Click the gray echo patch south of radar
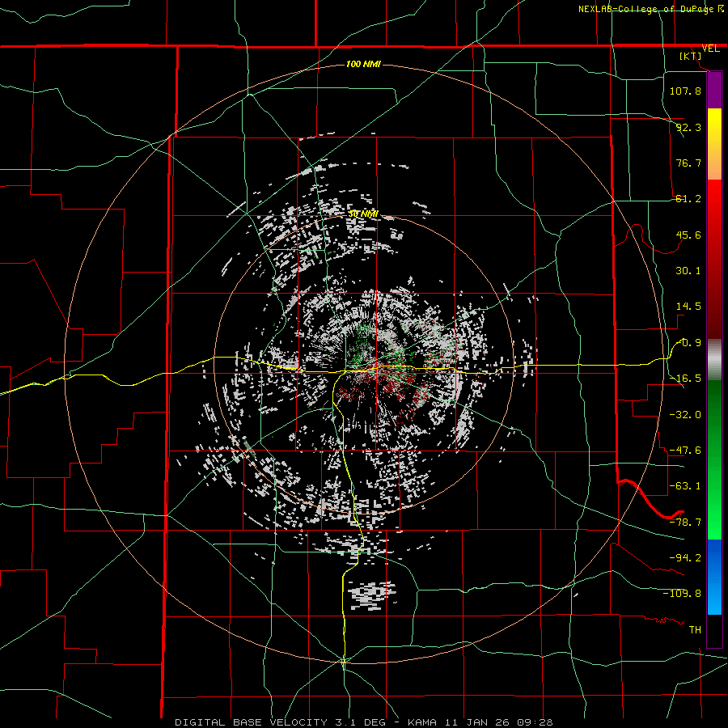Image resolution: width=728 pixels, height=728 pixels. point(371,595)
